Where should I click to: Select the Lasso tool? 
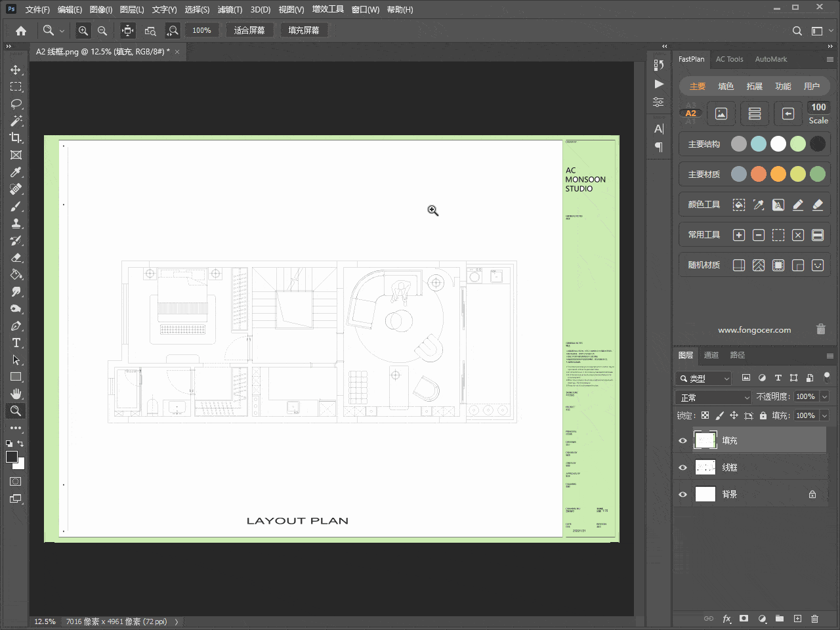point(16,104)
